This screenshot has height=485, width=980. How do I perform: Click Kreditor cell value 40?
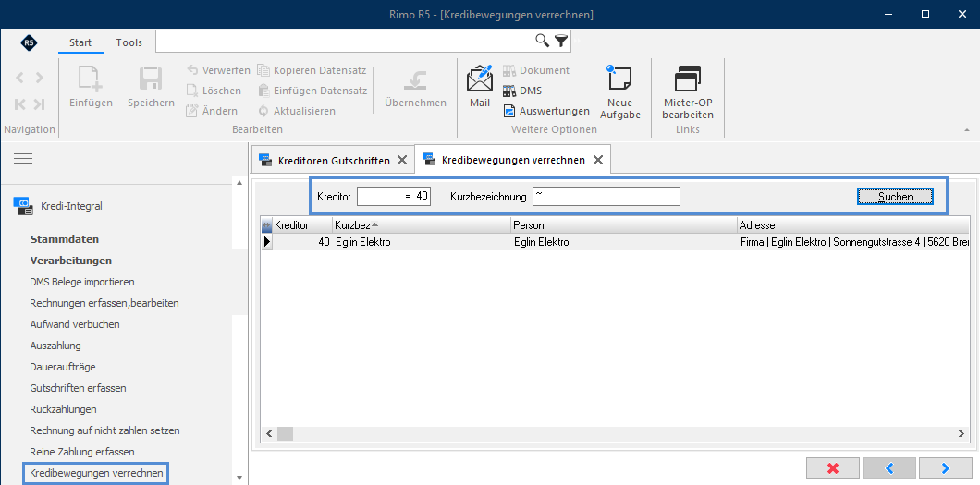pyautogui.click(x=302, y=242)
